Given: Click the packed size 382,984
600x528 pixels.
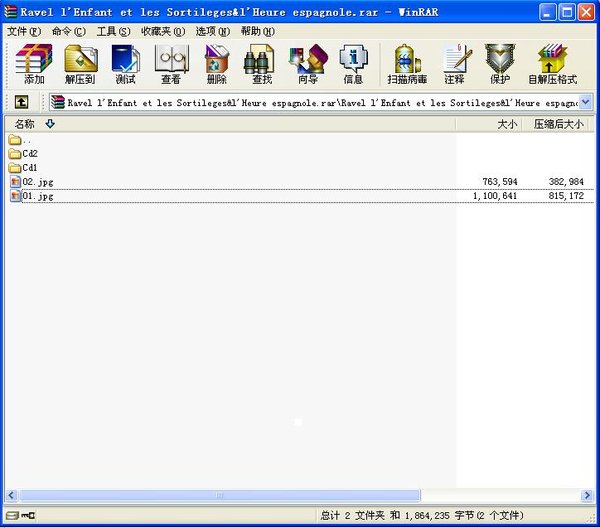Looking at the screenshot, I should pyautogui.click(x=566, y=181).
